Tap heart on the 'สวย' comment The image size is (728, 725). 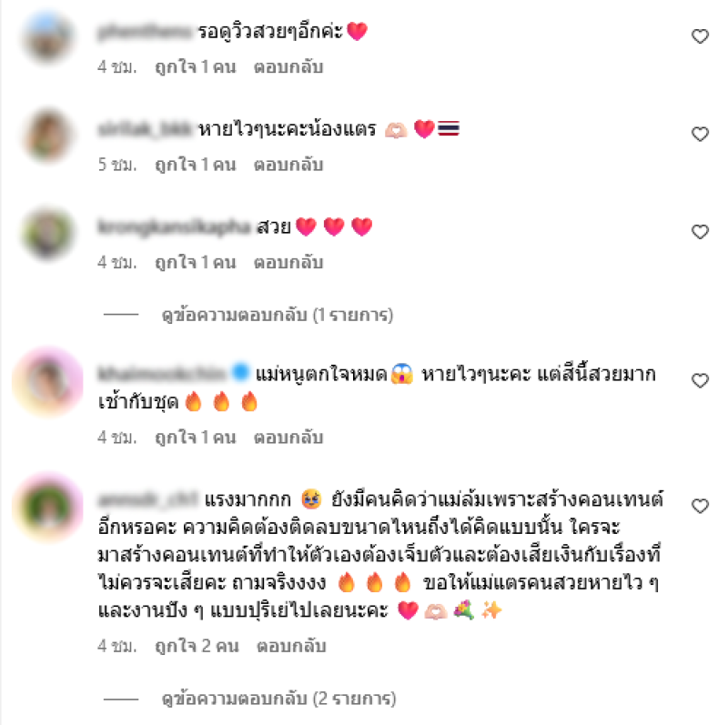[x=700, y=232]
